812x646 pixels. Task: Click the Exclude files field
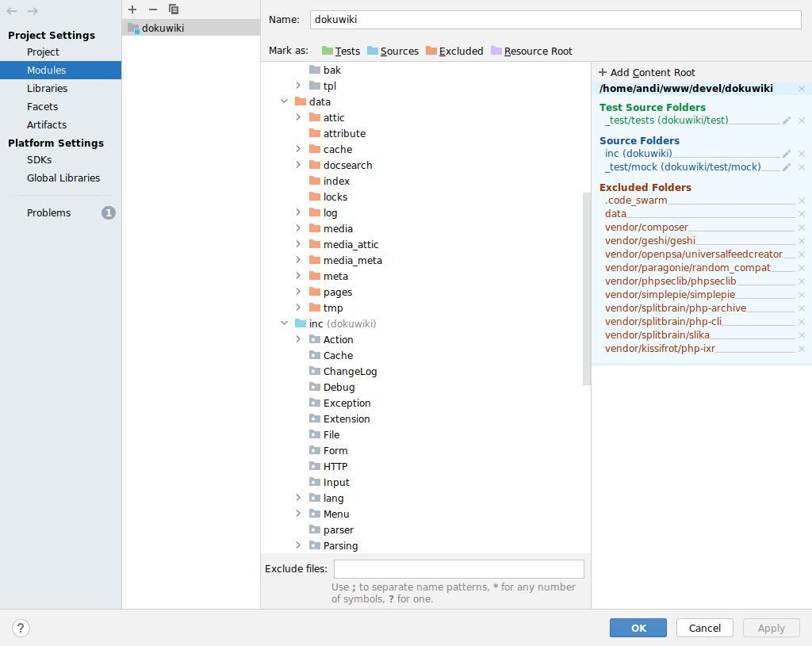click(x=459, y=569)
